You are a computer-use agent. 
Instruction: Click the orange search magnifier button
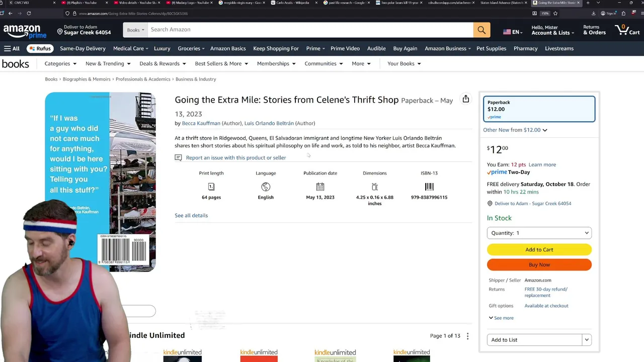click(481, 30)
